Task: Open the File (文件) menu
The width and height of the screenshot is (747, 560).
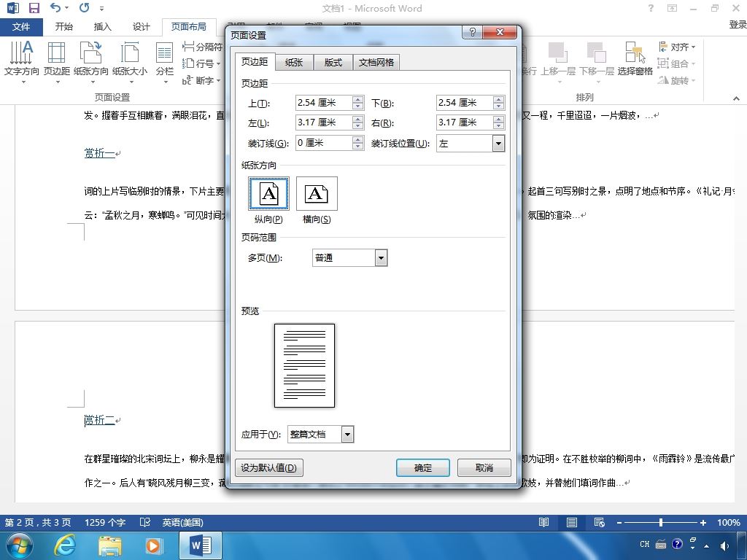Action: (x=21, y=27)
